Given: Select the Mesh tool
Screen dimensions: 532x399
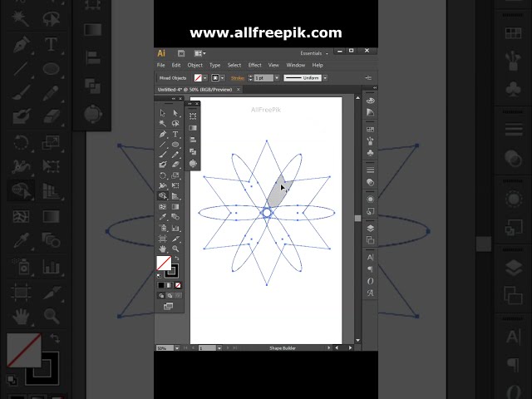Looking at the screenshot, I should click(x=163, y=207).
